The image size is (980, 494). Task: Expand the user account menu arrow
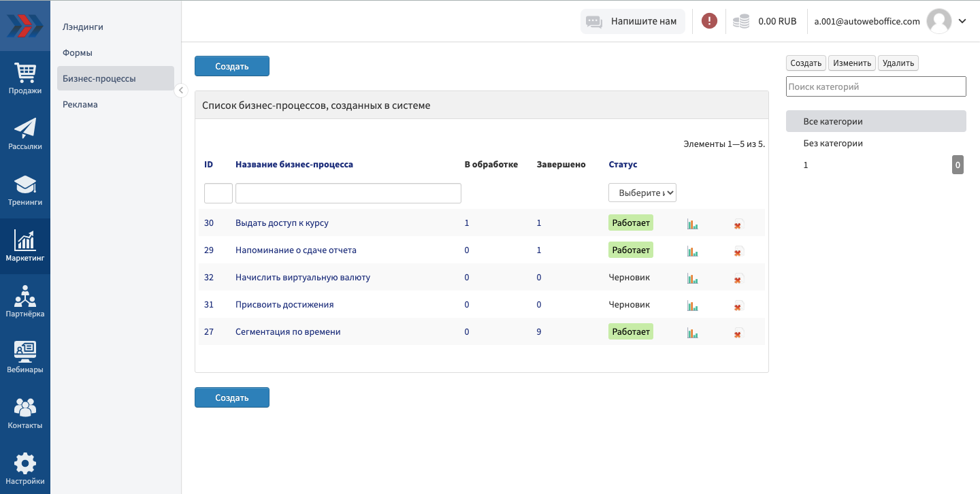[962, 21]
